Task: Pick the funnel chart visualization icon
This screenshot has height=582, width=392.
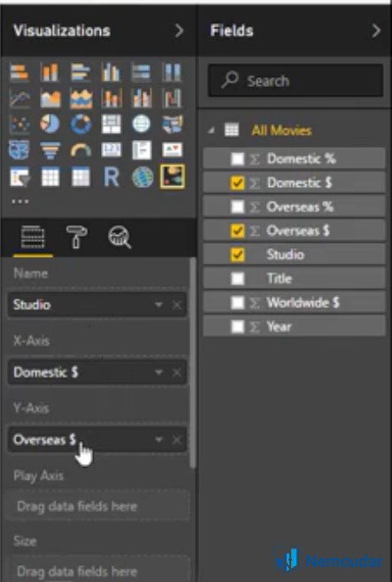Action: click(x=50, y=151)
